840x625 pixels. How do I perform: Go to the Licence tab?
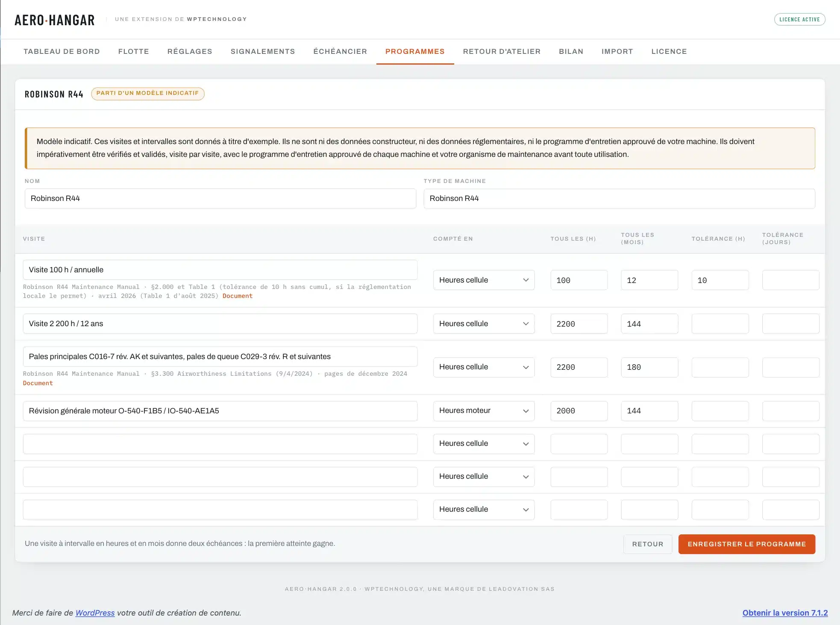point(669,51)
